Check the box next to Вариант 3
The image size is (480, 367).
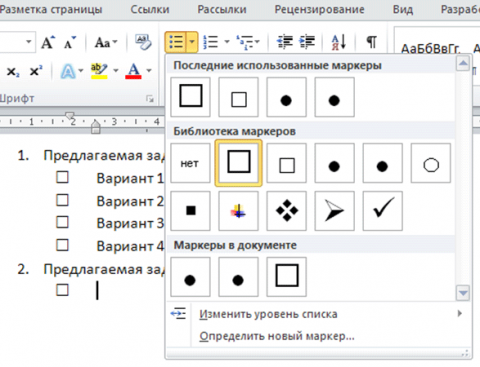coord(62,222)
